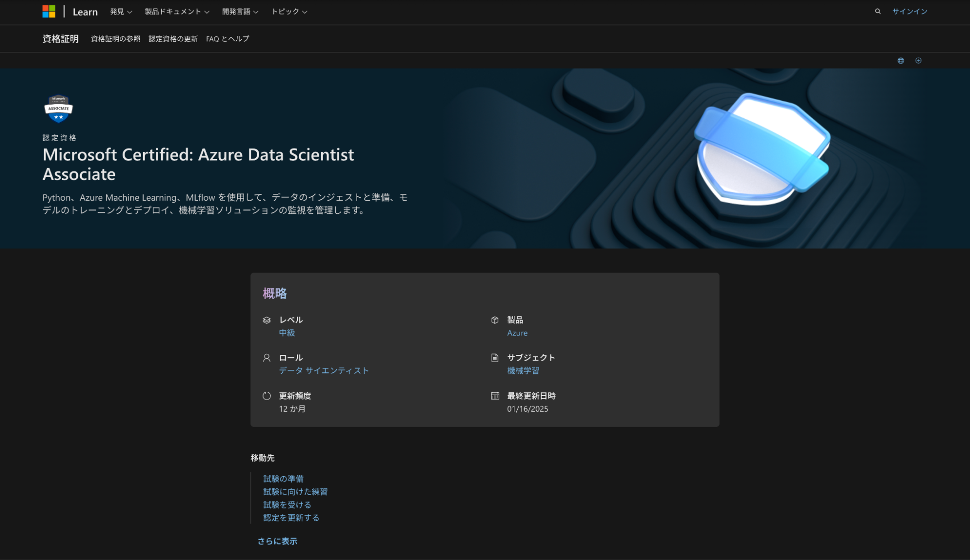The width and height of the screenshot is (970, 560).
Task: Open 認定資格の更新 menu item
Action: [173, 39]
